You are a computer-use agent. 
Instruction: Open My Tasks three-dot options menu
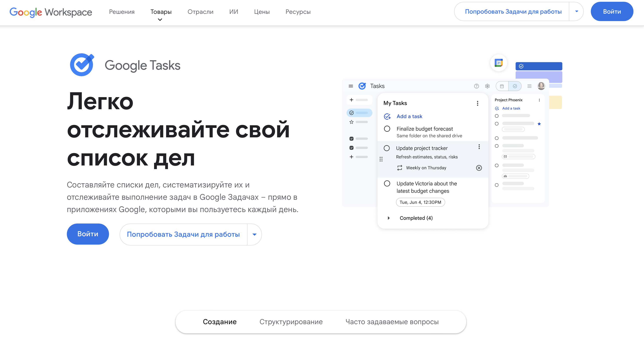point(477,103)
